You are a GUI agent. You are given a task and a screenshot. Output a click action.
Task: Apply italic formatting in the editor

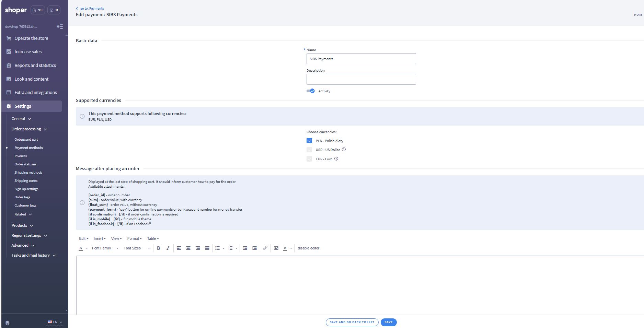[168, 248]
